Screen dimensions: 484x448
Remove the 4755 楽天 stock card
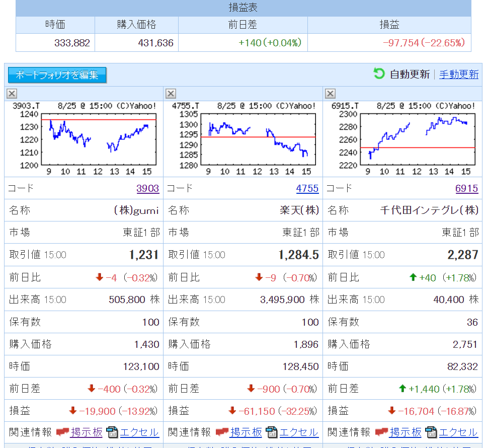(x=171, y=94)
